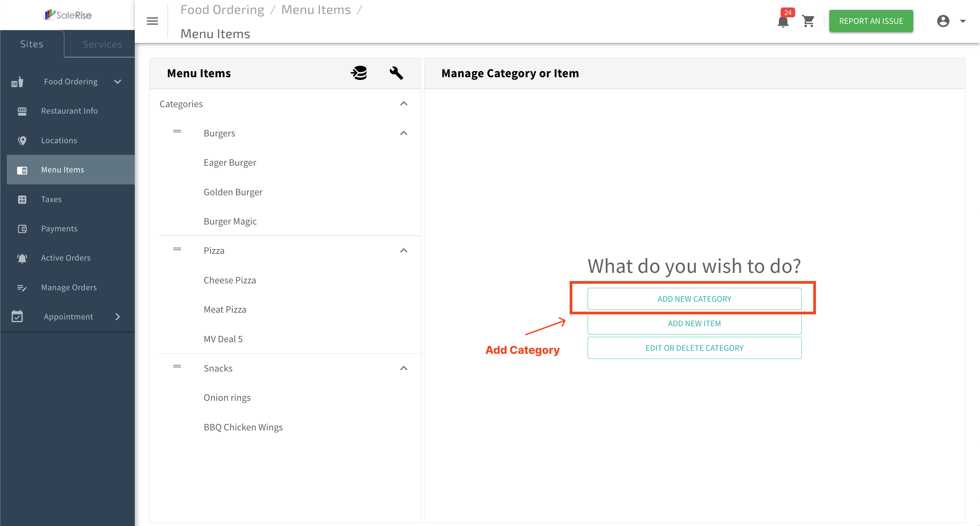Click the Burgers drag handle icon
This screenshot has width=980, height=526.
click(x=177, y=132)
